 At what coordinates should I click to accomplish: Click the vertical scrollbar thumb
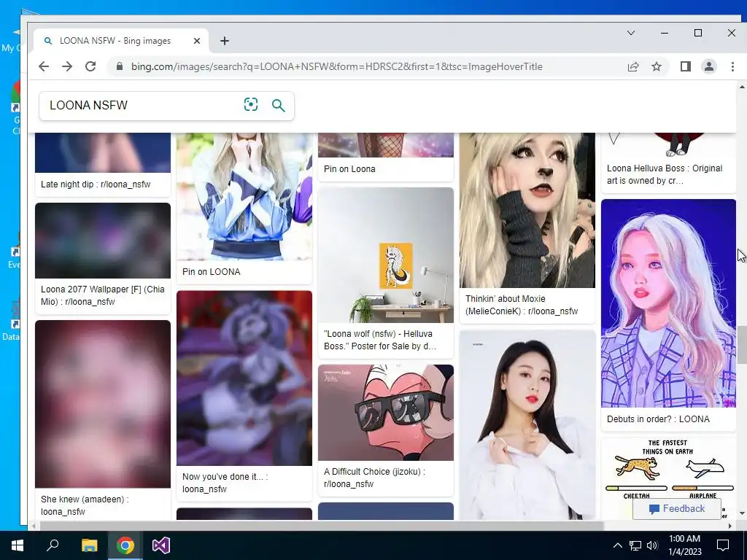[742, 345]
